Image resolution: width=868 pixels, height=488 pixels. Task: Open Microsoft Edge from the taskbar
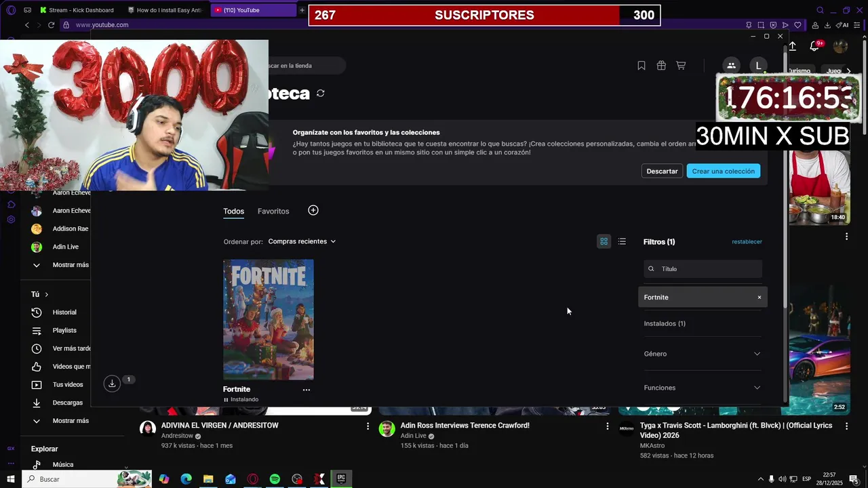(186, 479)
